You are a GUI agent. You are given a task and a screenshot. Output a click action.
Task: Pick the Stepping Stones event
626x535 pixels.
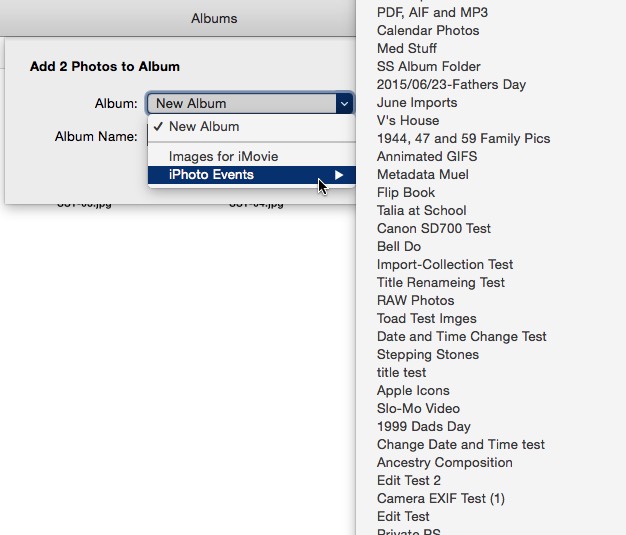[428, 355]
